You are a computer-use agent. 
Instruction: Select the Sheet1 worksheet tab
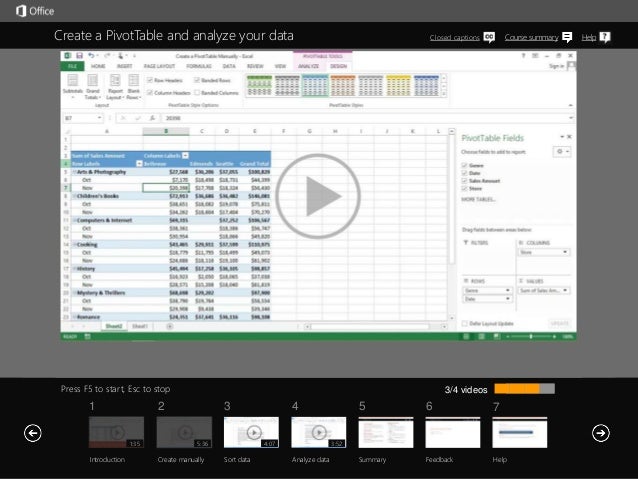pos(140,326)
